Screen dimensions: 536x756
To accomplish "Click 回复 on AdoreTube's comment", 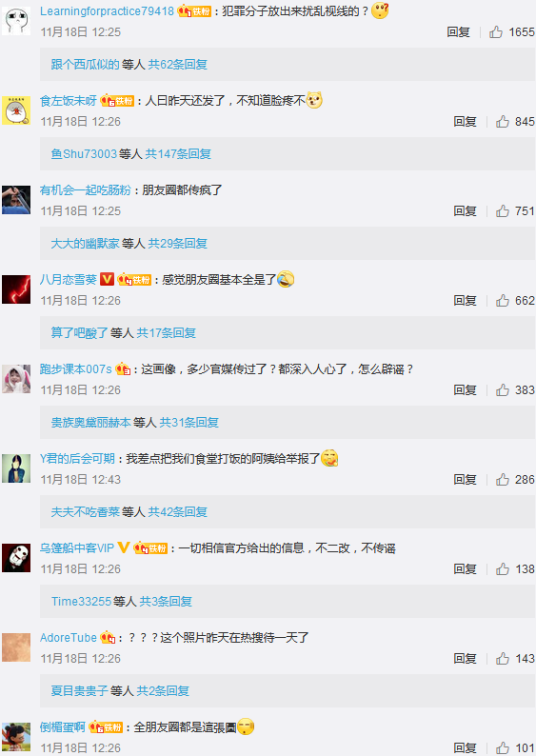I will (465, 659).
